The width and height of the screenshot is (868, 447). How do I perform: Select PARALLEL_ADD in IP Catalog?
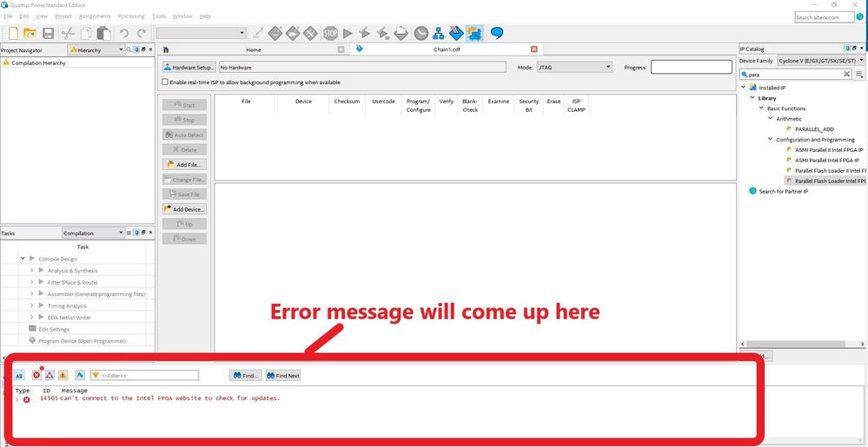coord(814,129)
